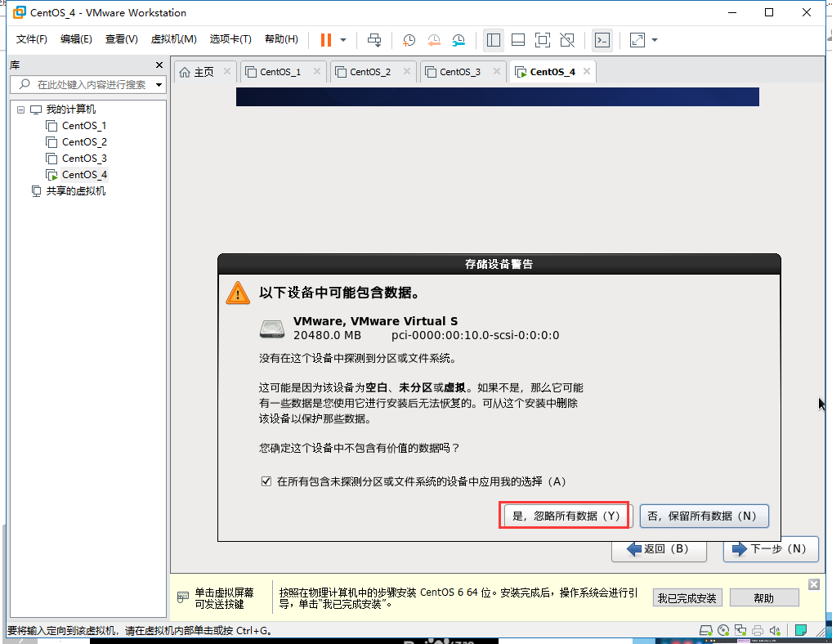
Task: Click the warning triangle icon in dialog
Action: tap(238, 293)
